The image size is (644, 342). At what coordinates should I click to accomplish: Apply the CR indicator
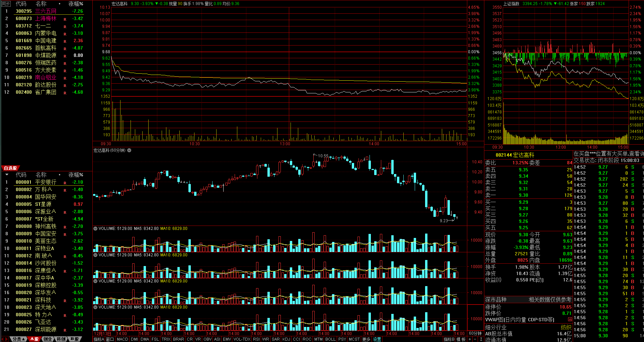[190, 339]
